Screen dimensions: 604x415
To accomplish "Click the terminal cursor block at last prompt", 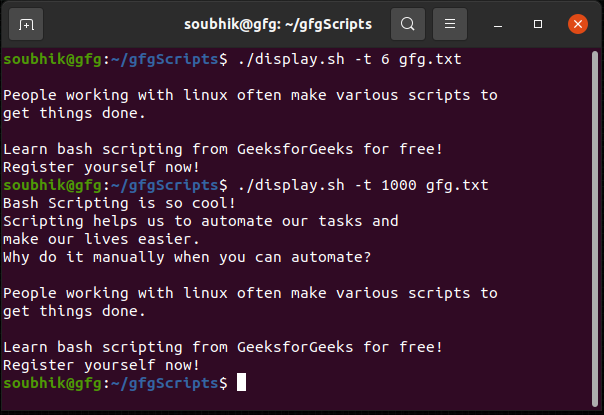I will tap(241, 383).
